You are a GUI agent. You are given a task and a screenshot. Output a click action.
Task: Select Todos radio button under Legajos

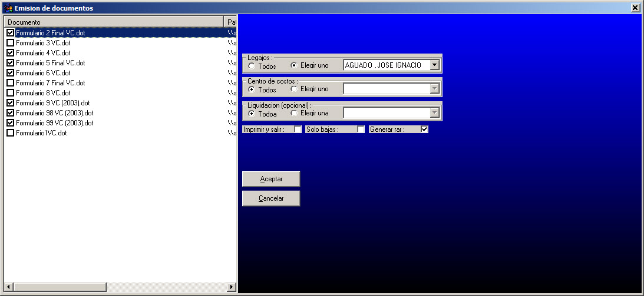[x=252, y=66]
